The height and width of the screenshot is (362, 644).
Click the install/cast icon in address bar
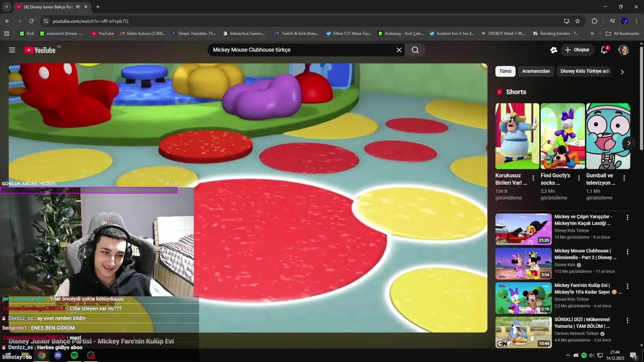coord(567,21)
